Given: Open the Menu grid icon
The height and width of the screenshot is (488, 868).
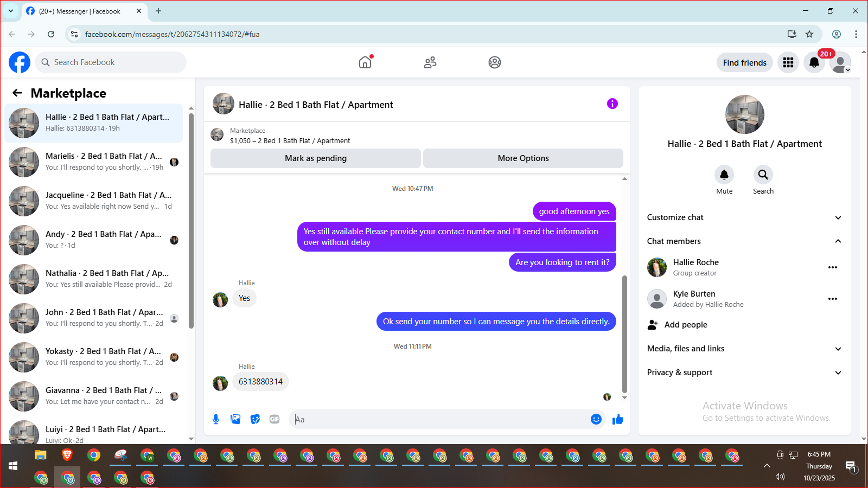Looking at the screenshot, I should [x=788, y=62].
